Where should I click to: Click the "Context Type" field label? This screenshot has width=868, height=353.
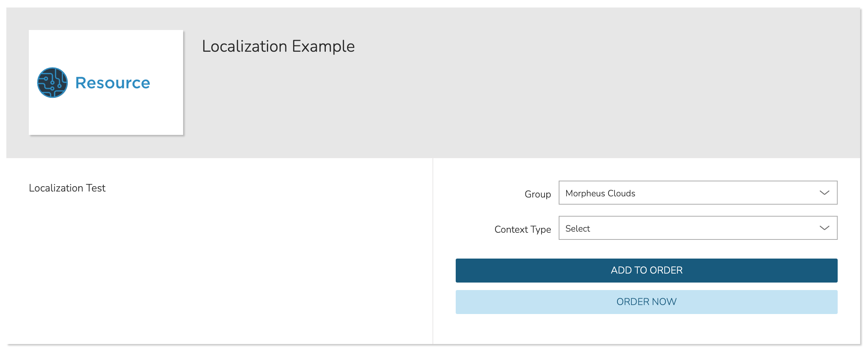[x=522, y=229]
